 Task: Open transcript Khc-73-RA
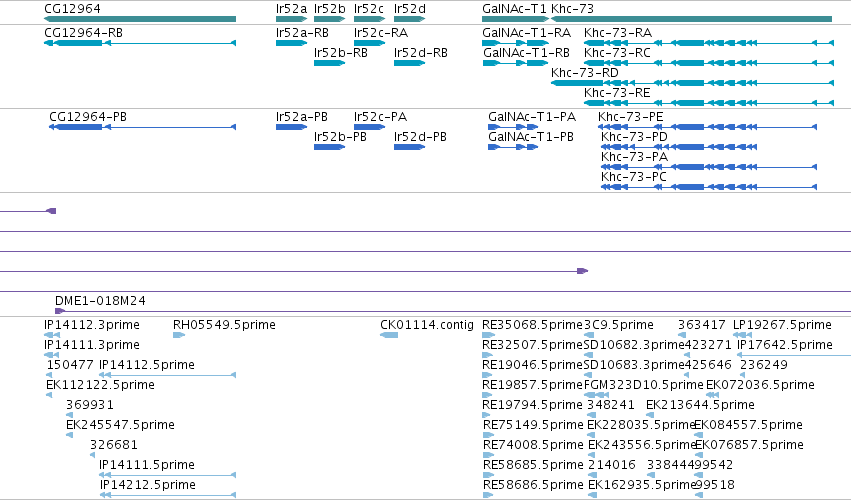coord(618,33)
